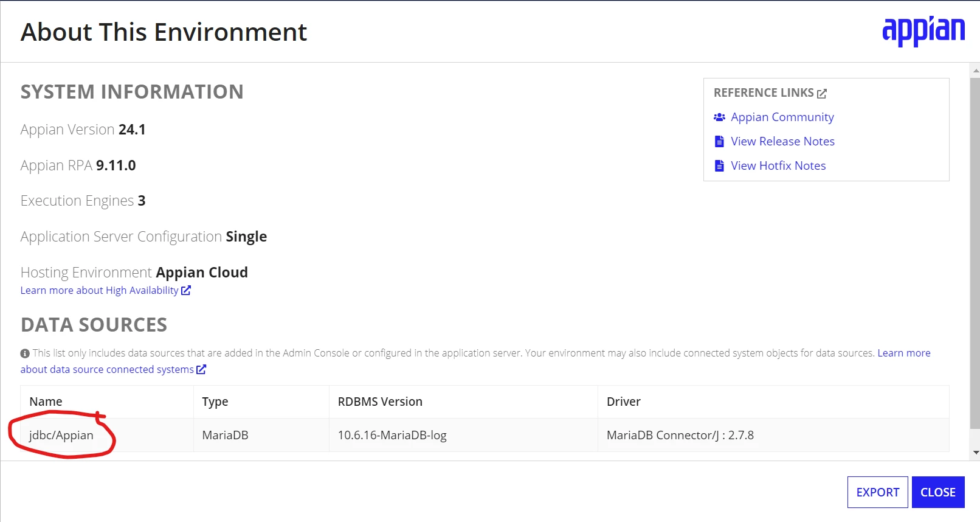Click the data source connected systems external-link icon
Viewport: 980px width, 522px height.
coord(201,369)
